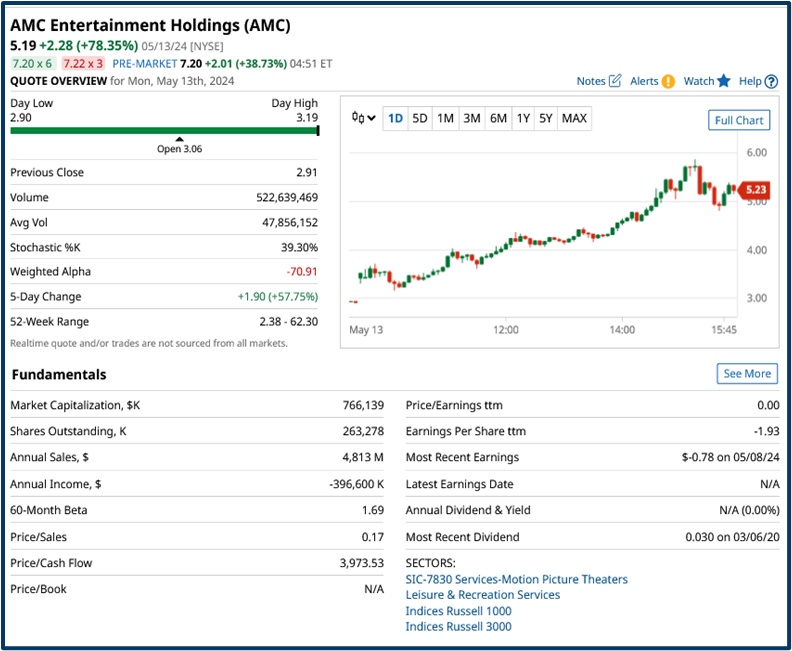Open Indices Russell 1000 link
This screenshot has height=651, width=792.
pos(458,611)
